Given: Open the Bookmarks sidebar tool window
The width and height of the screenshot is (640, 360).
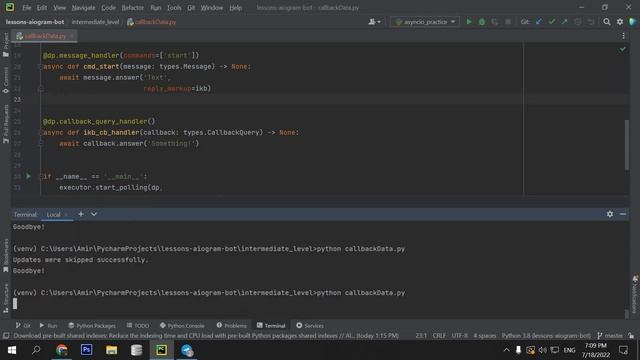Looking at the screenshot, I should click(x=5, y=256).
